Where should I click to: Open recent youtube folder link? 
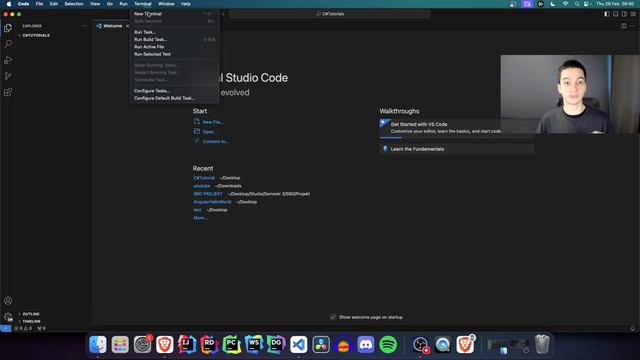(x=202, y=186)
